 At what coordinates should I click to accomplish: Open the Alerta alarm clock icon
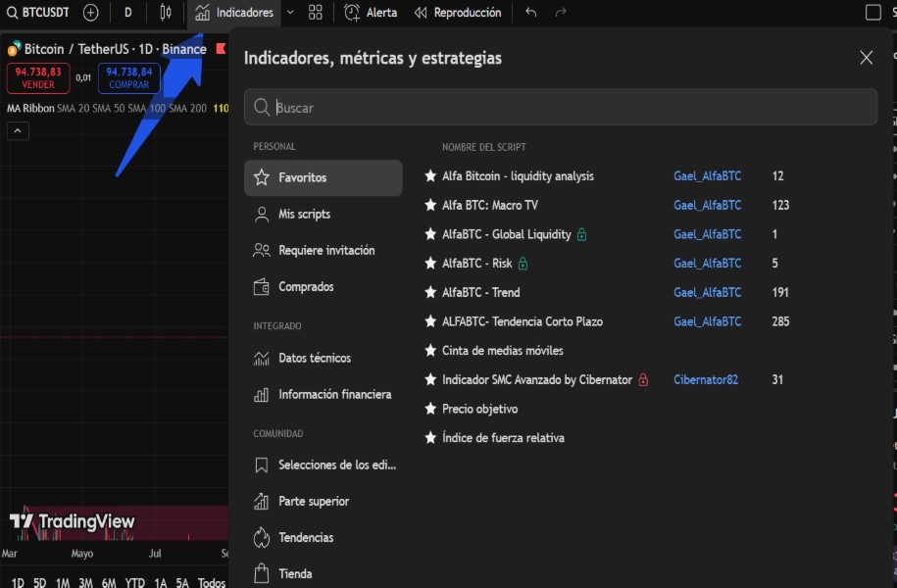point(352,13)
